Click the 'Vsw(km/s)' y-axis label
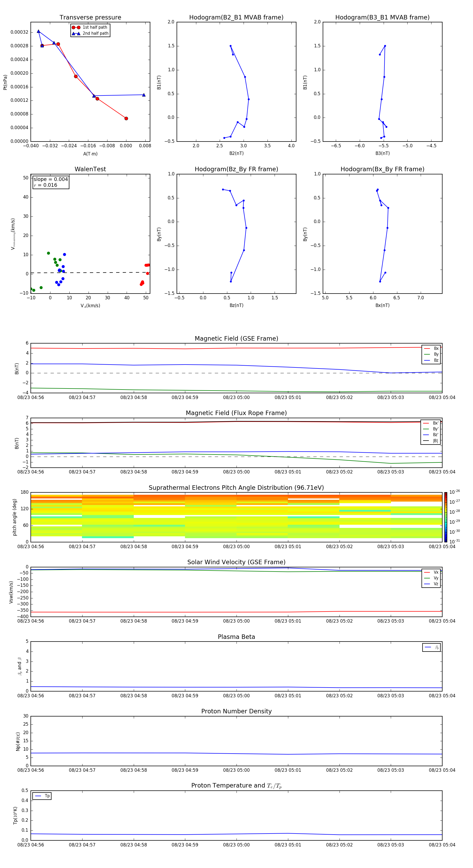This screenshot has height=868, width=473. 11,592
